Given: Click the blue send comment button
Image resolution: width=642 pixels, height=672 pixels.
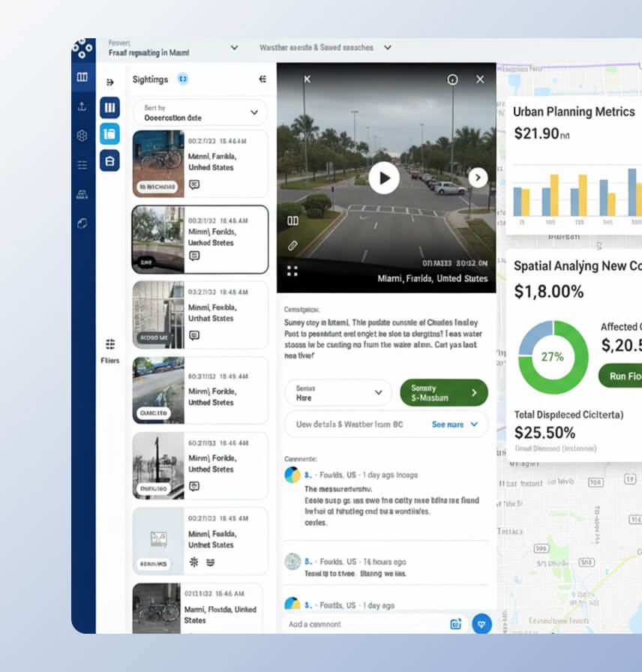Looking at the screenshot, I should click(481, 623).
